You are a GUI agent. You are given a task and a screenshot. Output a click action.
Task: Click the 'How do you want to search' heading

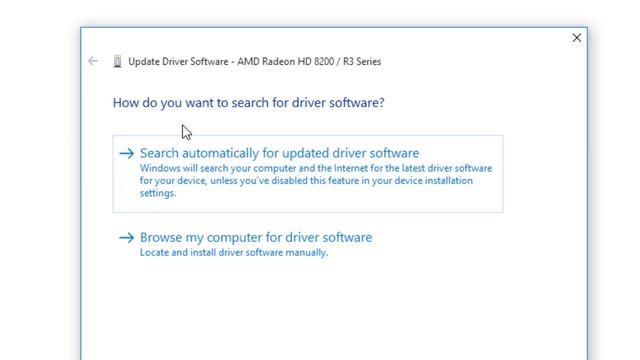(249, 103)
